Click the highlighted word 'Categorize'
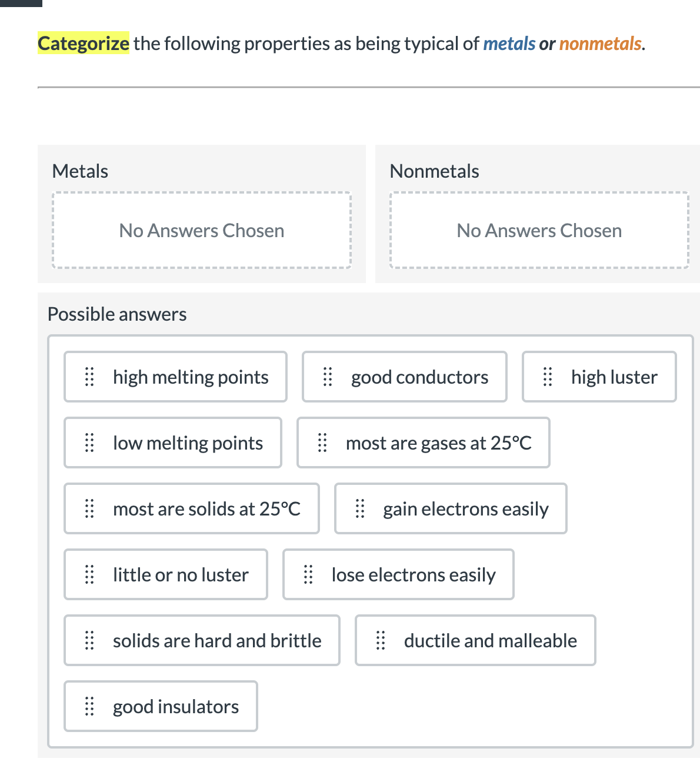 83,44
